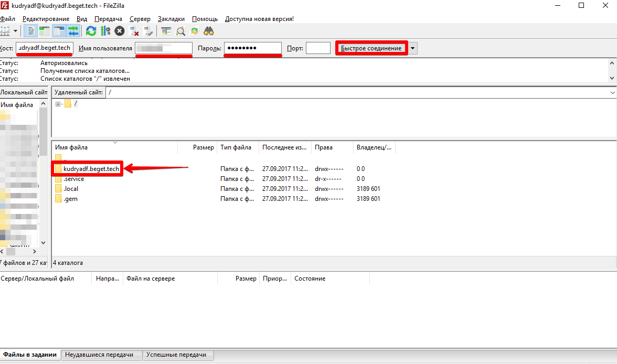Viewport: 617px width, 364px height.
Task: Select the kudryadf.beget.tech folder
Action: (x=91, y=169)
